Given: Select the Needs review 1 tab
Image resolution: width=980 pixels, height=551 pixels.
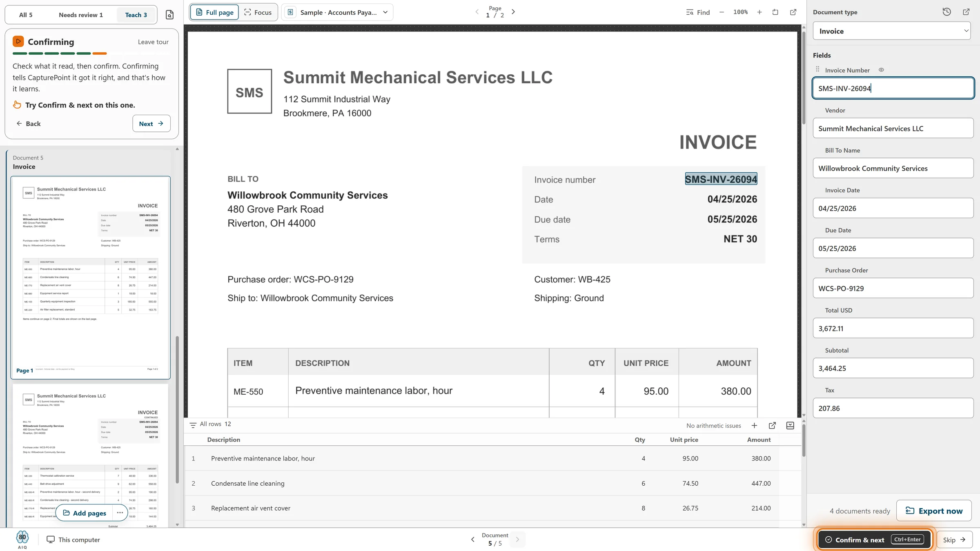Looking at the screenshot, I should (x=80, y=15).
